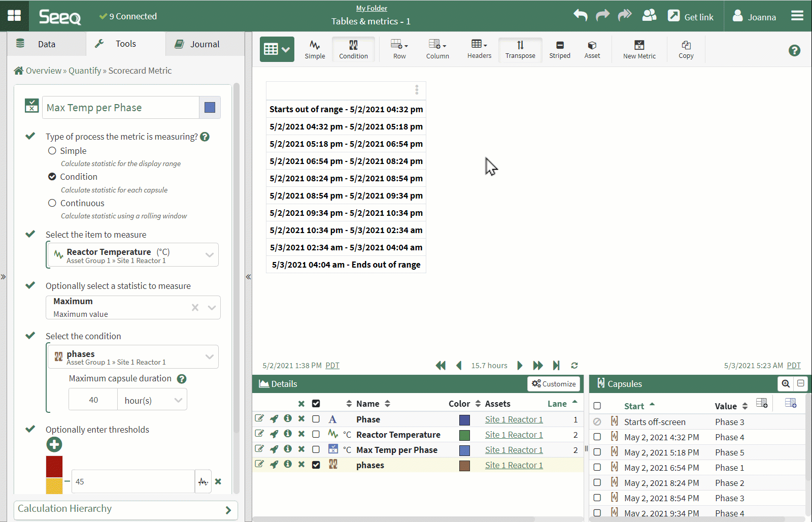
Task: Select the Simple process type radio
Action: click(x=52, y=151)
